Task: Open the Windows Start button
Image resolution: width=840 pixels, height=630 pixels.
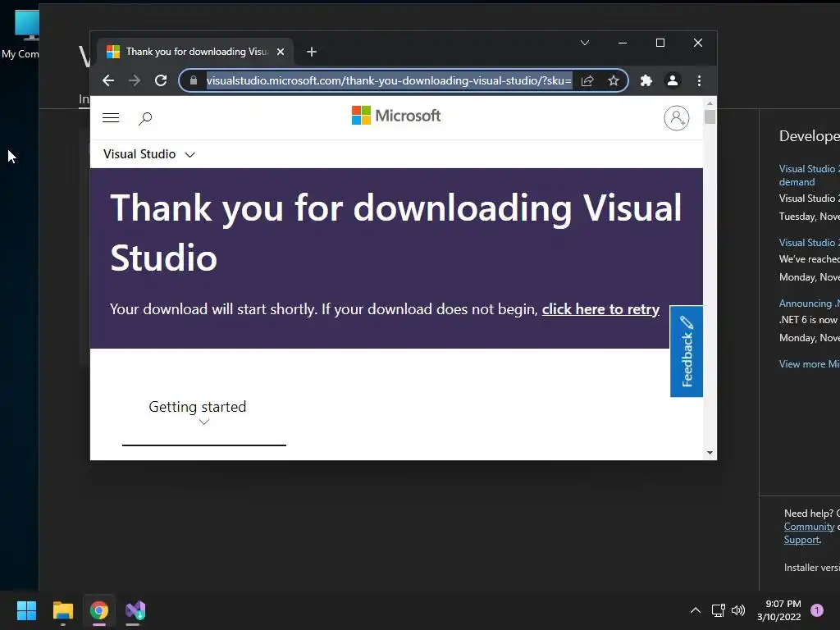Action: click(x=26, y=610)
